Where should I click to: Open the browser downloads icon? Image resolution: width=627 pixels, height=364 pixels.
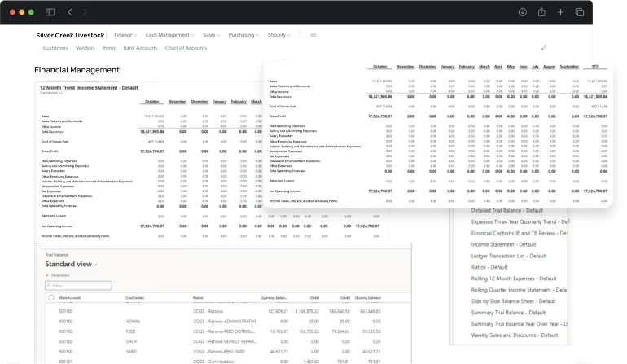pos(521,12)
